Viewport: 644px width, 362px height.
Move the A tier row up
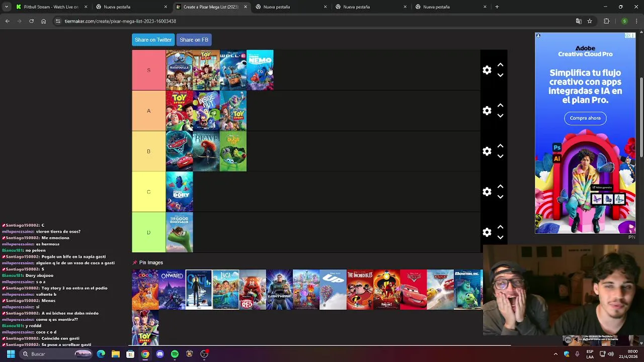tap(500, 106)
